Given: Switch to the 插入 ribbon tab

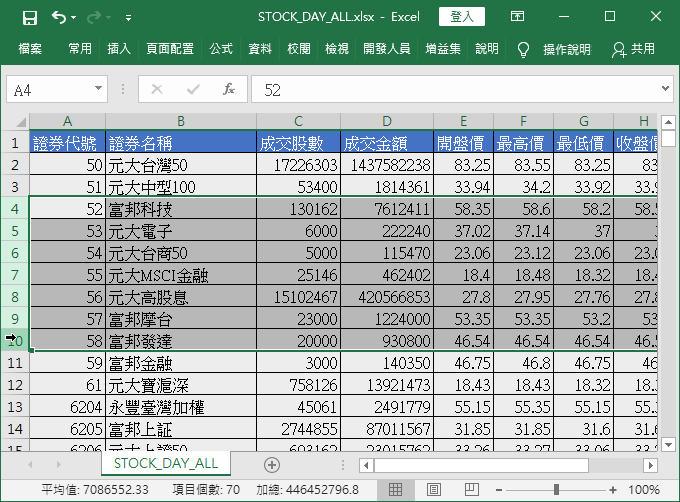Looking at the screenshot, I should [119, 49].
